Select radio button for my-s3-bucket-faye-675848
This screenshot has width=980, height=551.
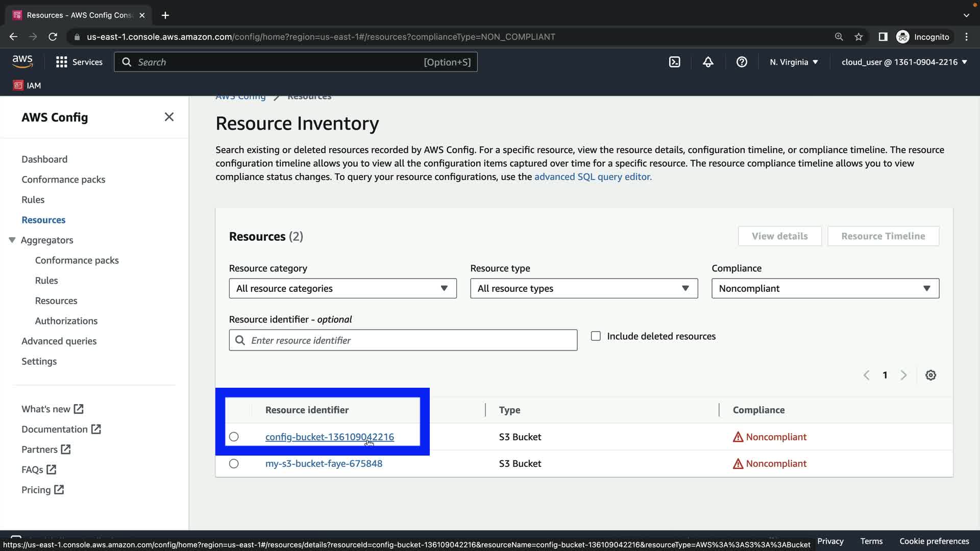pos(234,464)
